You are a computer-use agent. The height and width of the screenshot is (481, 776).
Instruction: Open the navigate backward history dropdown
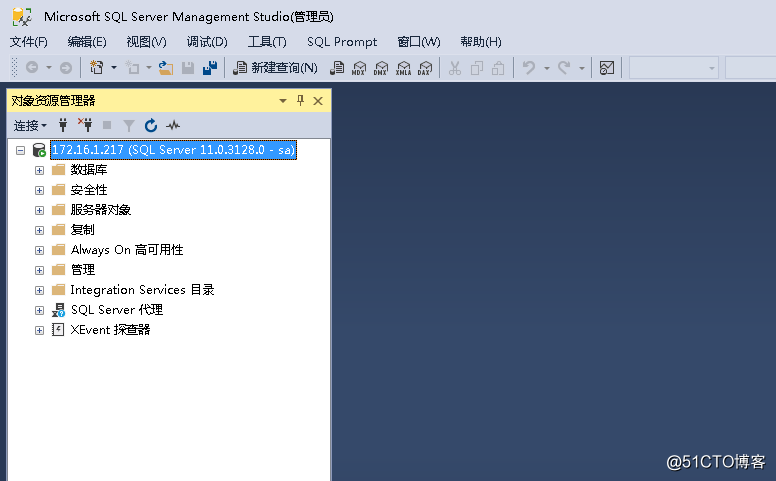pyautogui.click(x=48, y=67)
